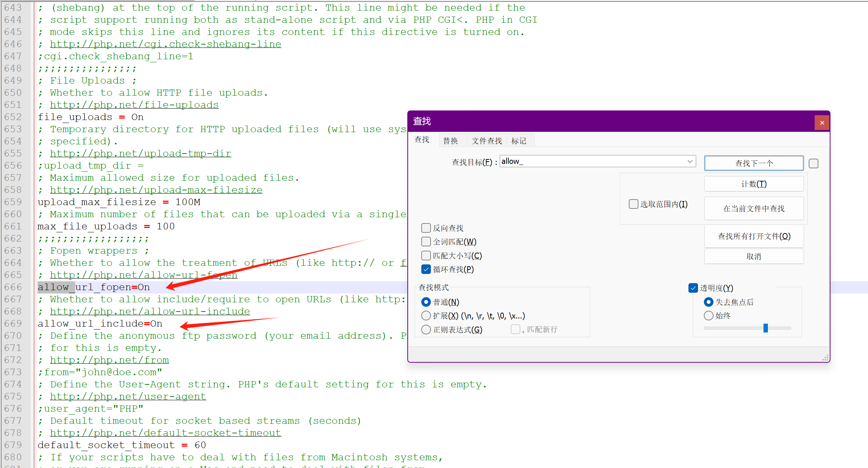Choose 始终 transparency option
The width and height of the screenshot is (868, 468).
pyautogui.click(x=708, y=316)
